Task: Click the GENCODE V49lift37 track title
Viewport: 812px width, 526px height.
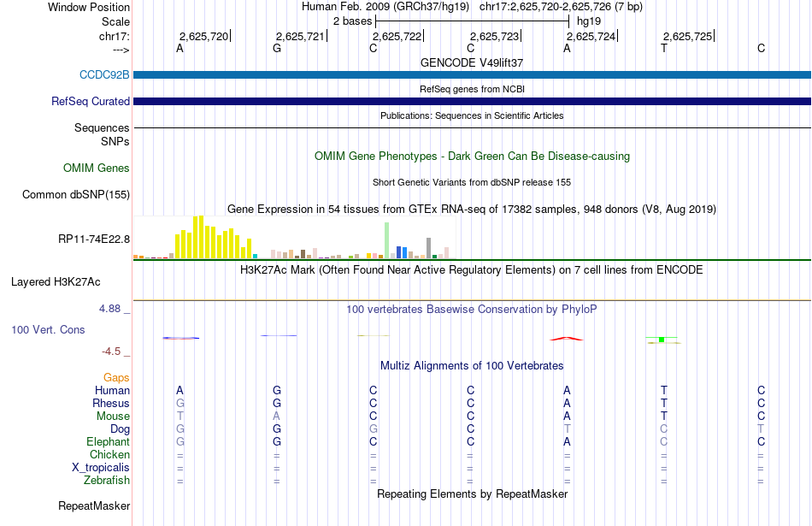Action: pyautogui.click(x=472, y=62)
